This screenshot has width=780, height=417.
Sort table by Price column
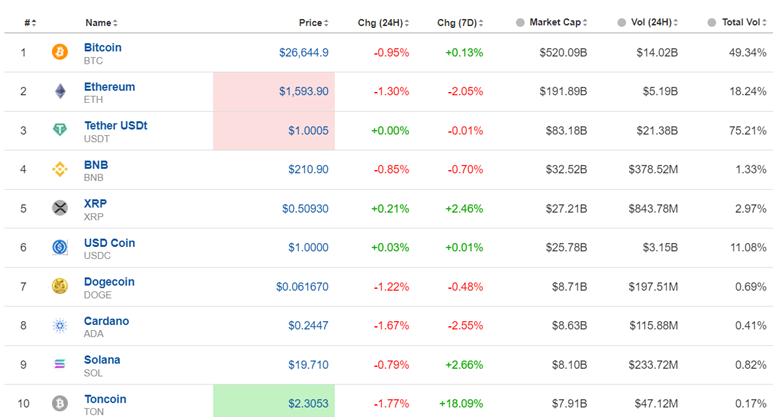point(313,23)
